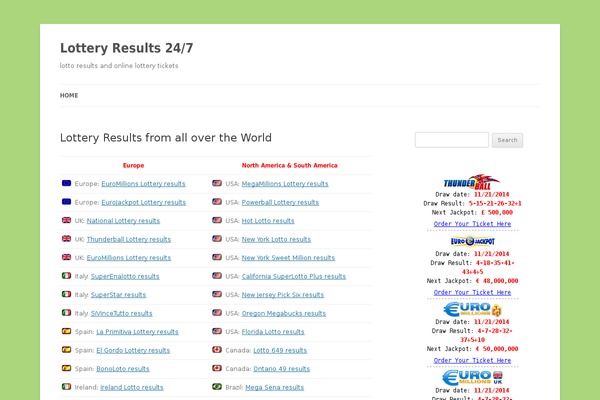Open UK EuroMillions Lottery results link

point(129,258)
